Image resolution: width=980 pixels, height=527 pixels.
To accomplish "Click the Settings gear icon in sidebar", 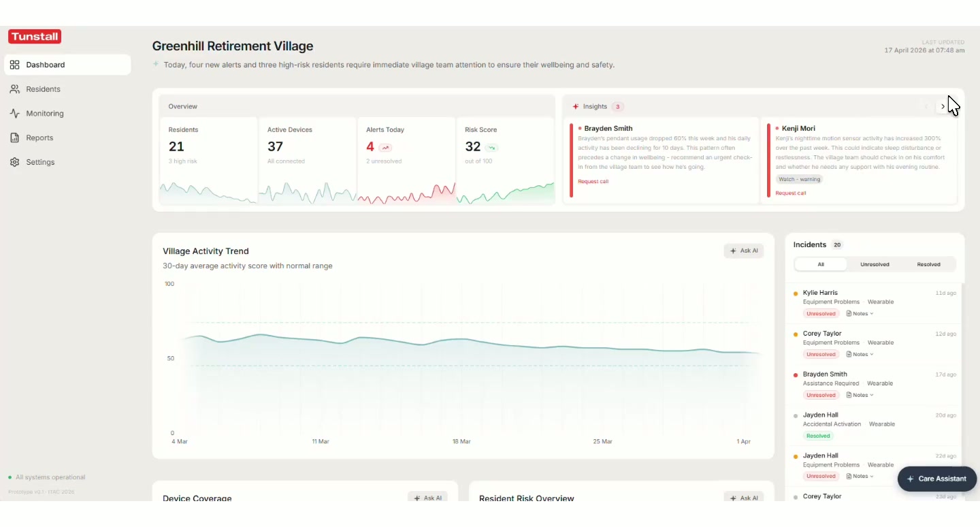I will point(14,162).
